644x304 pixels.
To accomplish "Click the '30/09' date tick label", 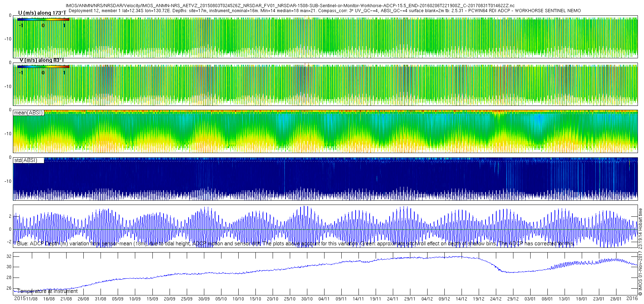I will 204,299.
